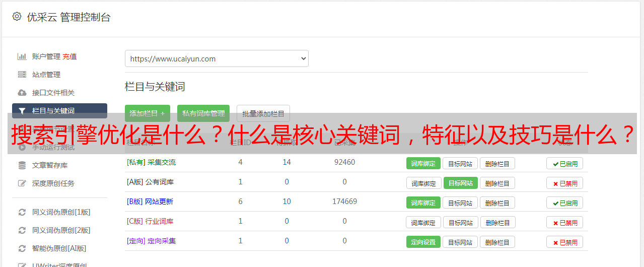The height and width of the screenshot is (267, 644).
Task: Select the filter icon for 栏目与关键词
Action: pyautogui.click(x=22, y=111)
